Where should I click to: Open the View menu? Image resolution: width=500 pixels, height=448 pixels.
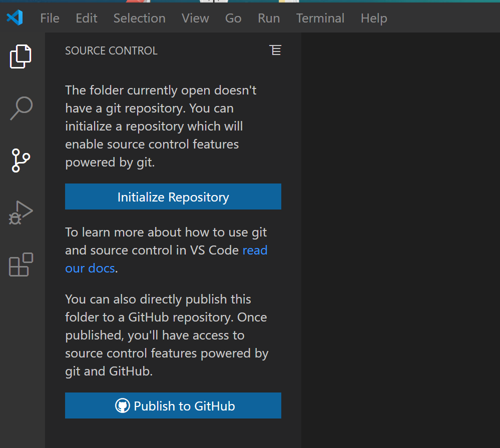pos(195,18)
